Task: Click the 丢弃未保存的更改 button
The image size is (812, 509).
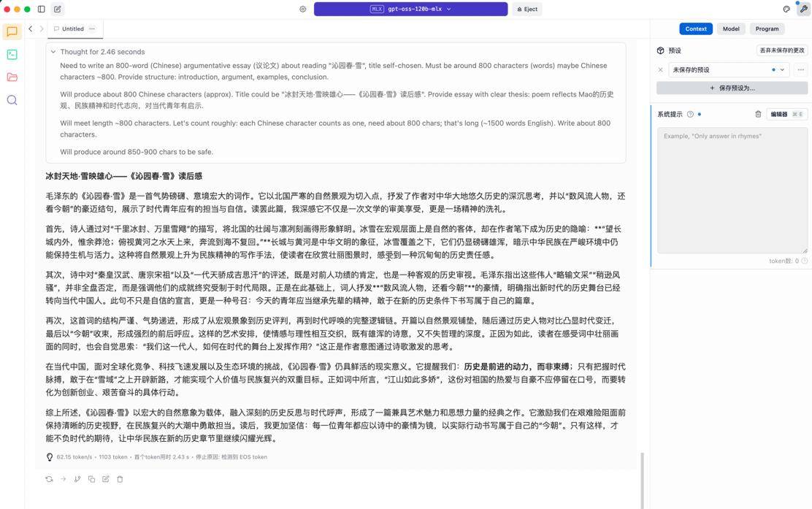Action: pos(781,50)
